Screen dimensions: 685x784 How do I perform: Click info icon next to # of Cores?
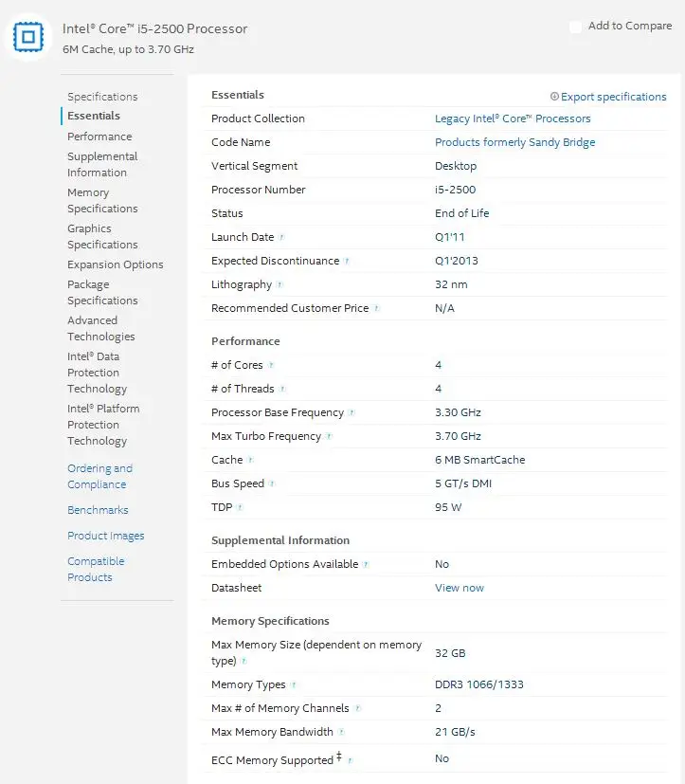pos(271,365)
